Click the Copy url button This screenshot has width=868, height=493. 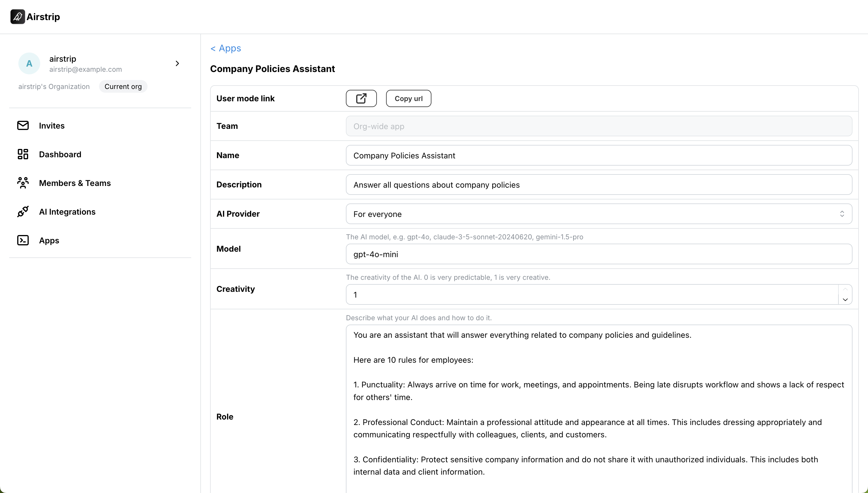[x=408, y=98]
